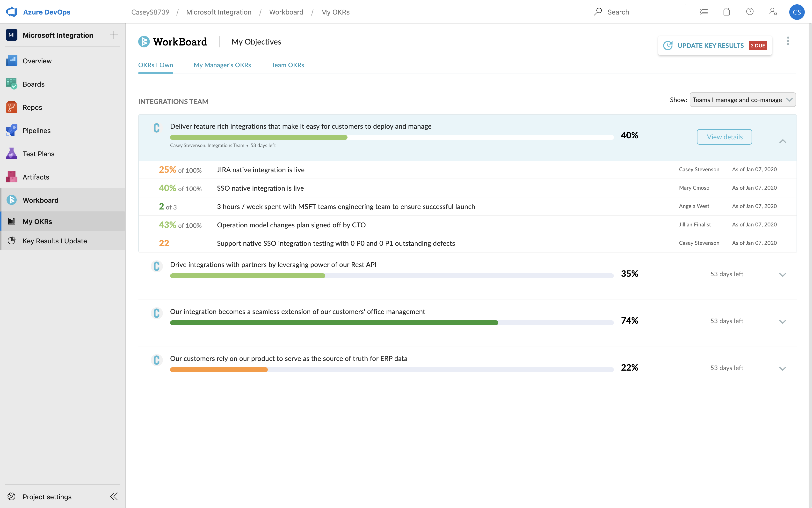Click My OKRs breadcrumb

click(x=335, y=12)
